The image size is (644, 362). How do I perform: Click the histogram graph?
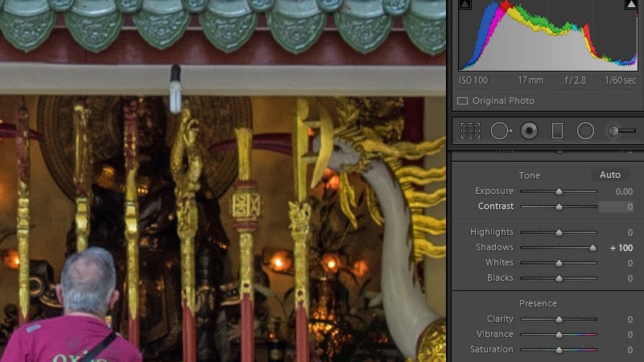(548, 35)
